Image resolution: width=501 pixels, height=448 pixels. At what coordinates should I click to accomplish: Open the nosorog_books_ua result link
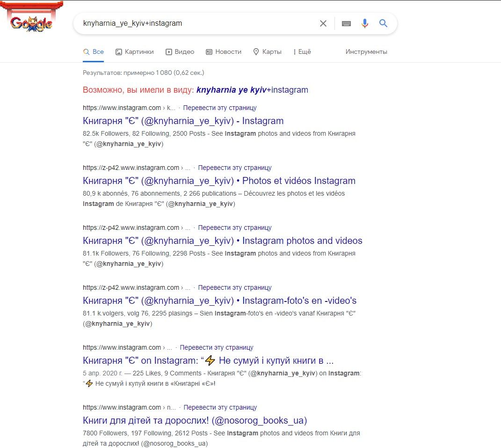click(x=195, y=420)
